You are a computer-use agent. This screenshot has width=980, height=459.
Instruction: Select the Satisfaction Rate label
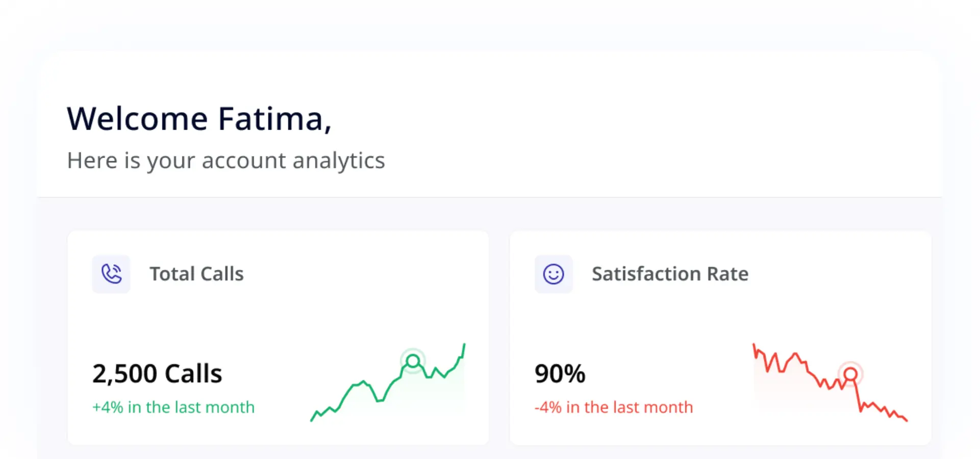(x=670, y=274)
